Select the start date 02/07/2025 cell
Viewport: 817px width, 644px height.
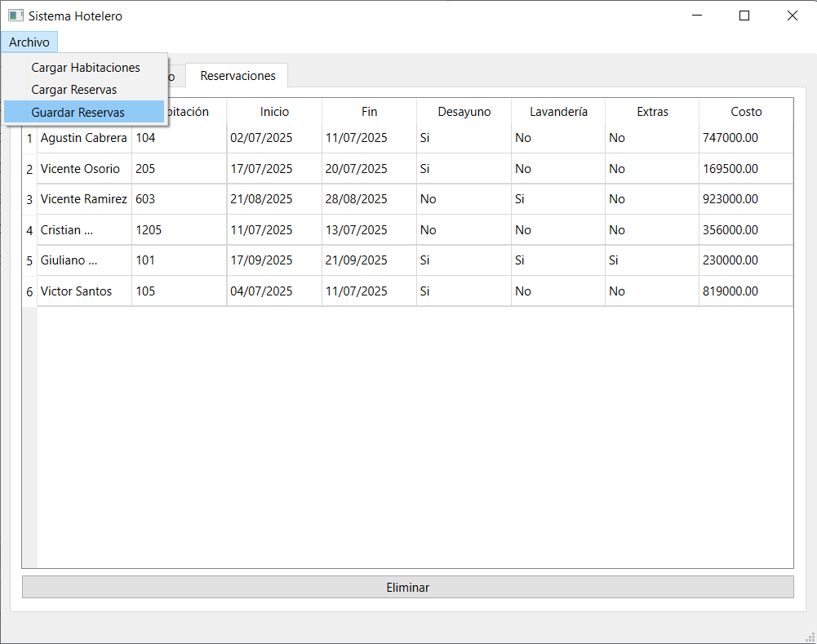(x=274, y=138)
